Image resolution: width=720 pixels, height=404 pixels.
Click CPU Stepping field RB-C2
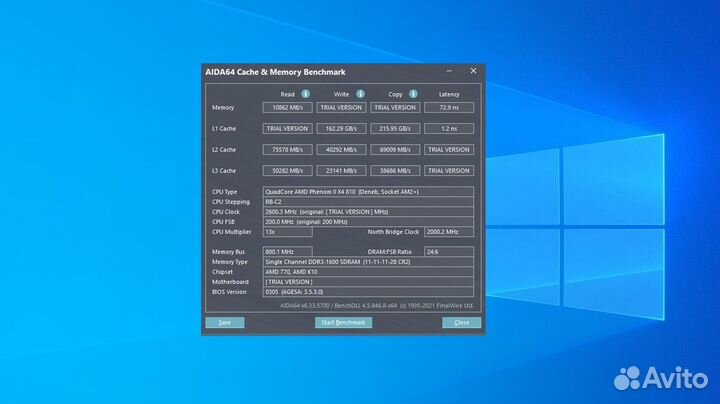click(368, 202)
